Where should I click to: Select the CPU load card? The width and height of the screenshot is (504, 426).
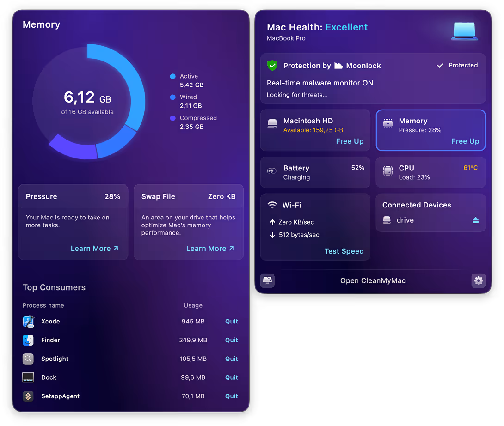coord(431,172)
